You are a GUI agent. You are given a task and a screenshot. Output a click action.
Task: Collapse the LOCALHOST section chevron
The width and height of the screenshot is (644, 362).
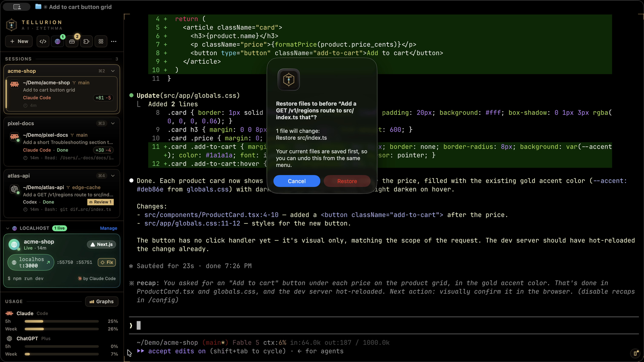pos(8,228)
